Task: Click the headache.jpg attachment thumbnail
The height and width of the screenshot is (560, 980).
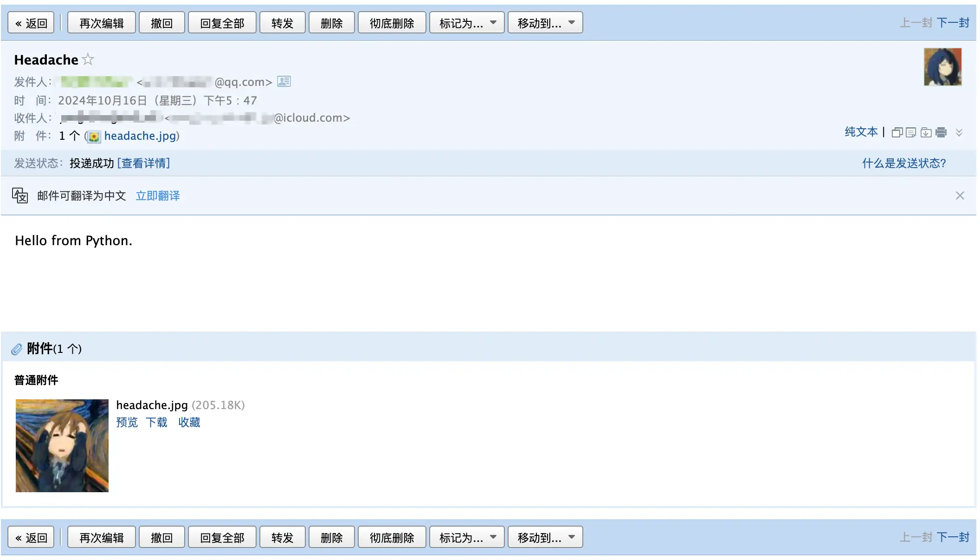Action: point(62,445)
